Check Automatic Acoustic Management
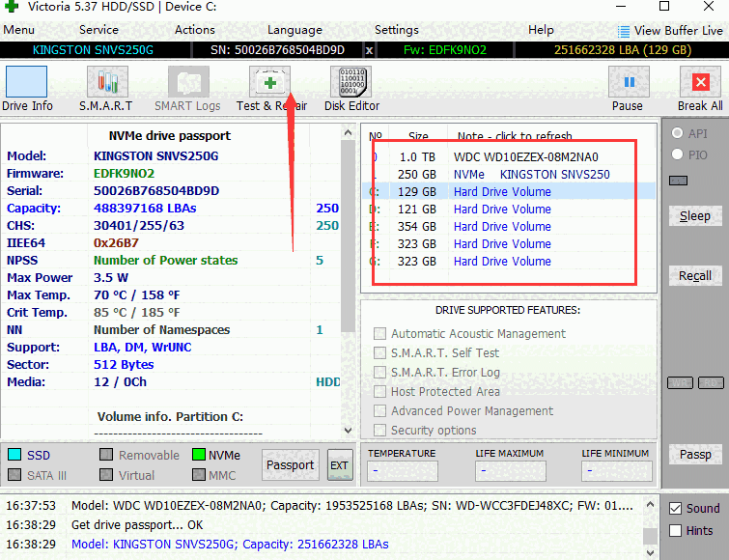729x560 pixels. pos(379,334)
